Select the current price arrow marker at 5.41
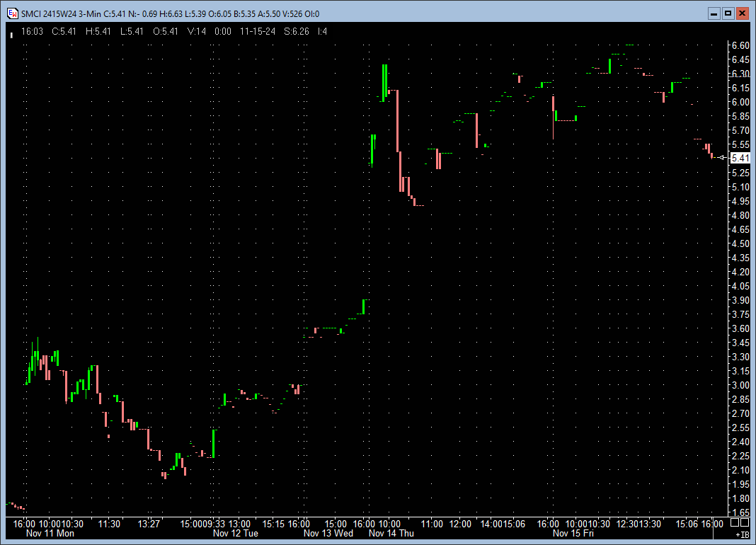756x545 pixels. point(722,158)
